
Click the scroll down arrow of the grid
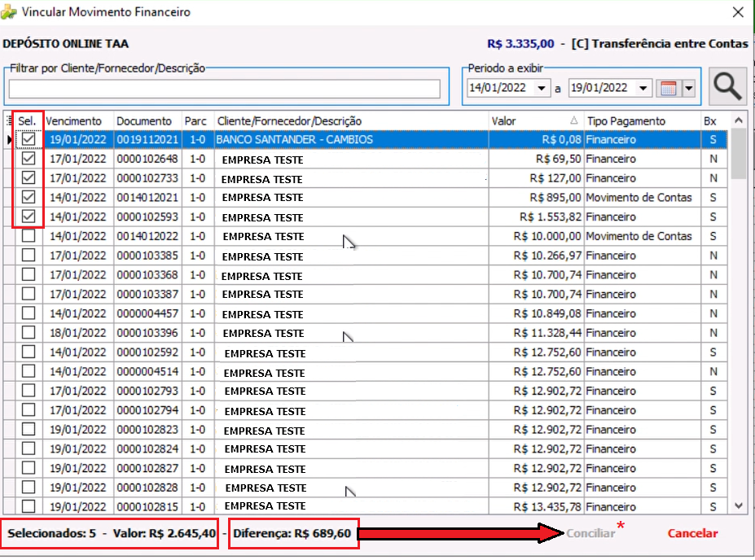tap(739, 505)
